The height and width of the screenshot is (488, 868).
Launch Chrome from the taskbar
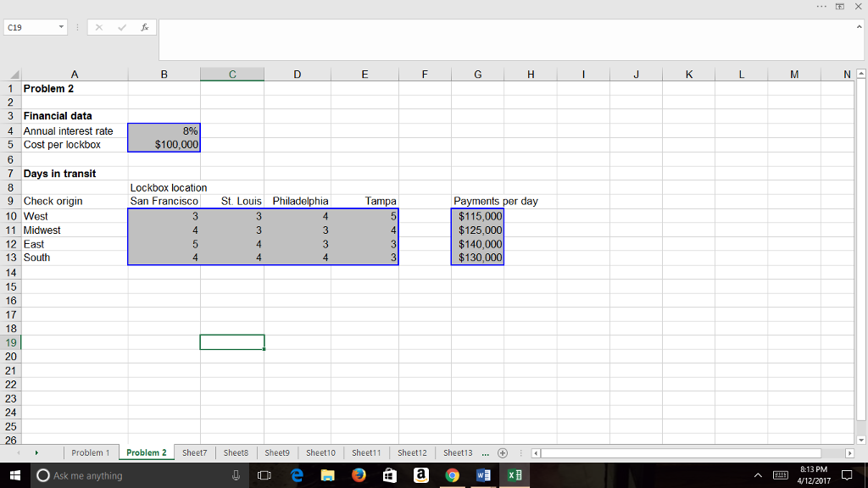(453, 475)
